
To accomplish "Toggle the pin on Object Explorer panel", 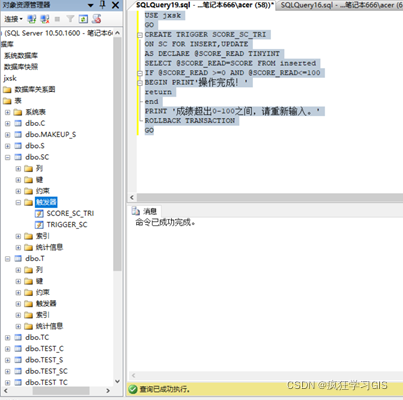I will (103, 5).
